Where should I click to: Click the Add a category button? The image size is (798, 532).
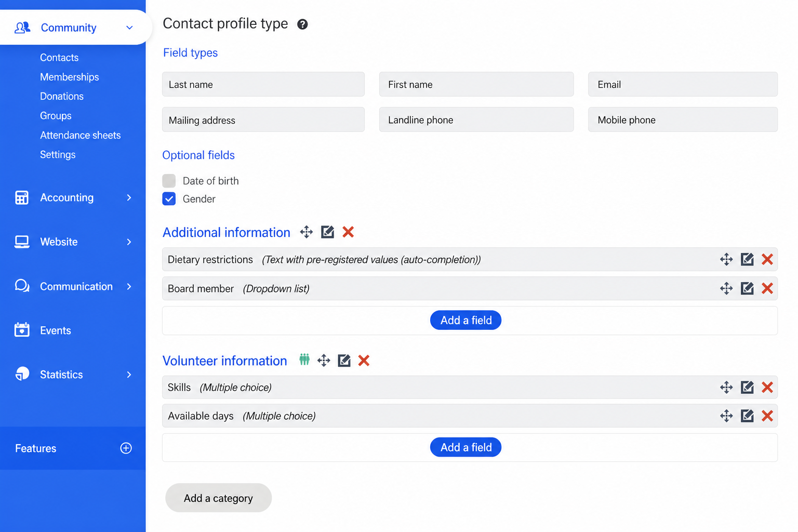[218, 498]
